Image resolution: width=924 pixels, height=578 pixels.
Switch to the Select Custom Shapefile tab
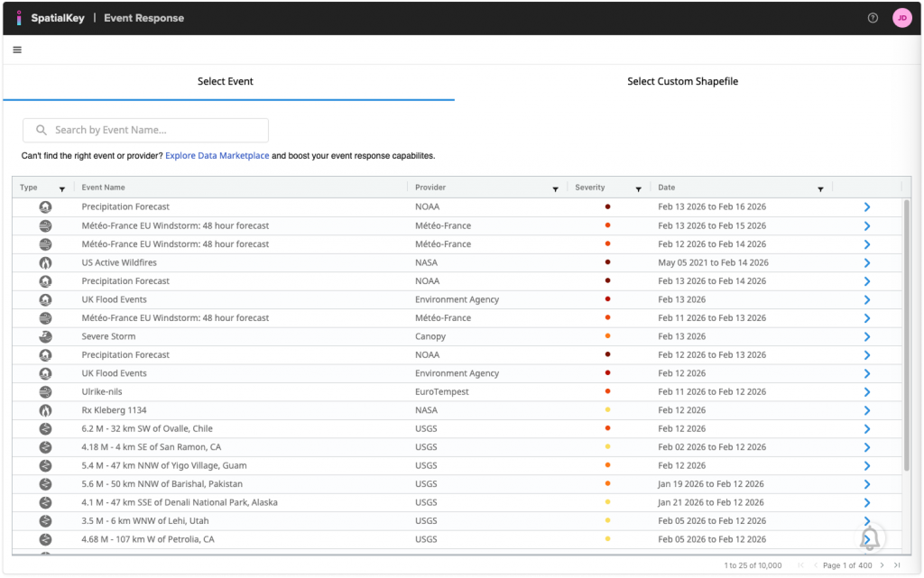[x=682, y=81]
